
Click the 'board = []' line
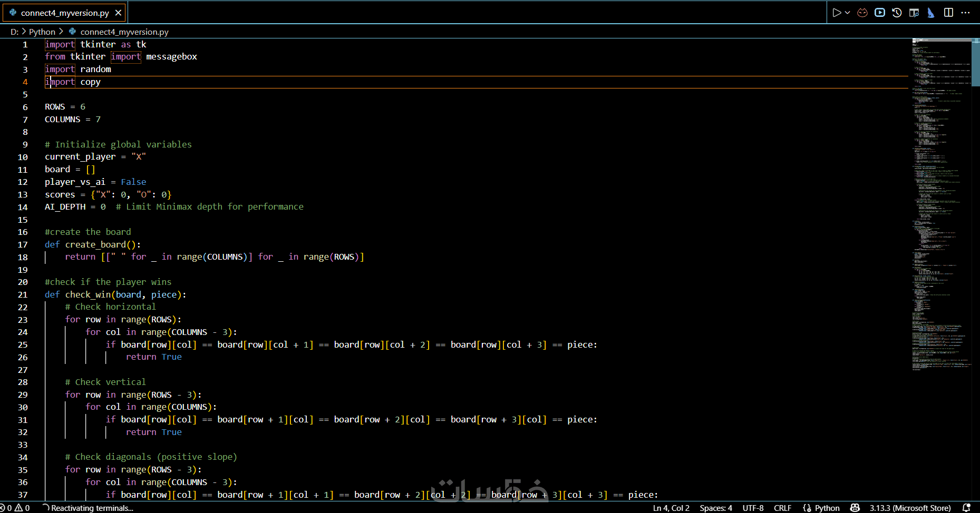(70, 170)
